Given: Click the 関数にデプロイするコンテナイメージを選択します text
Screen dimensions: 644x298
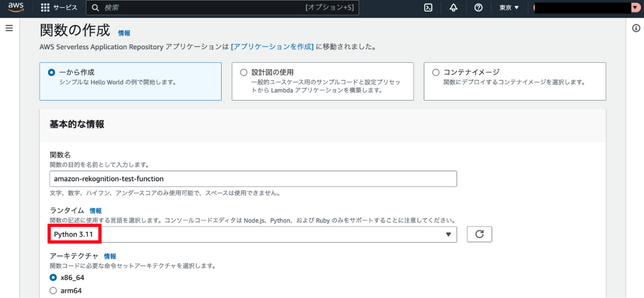Looking at the screenshot, I should pyautogui.click(x=514, y=83).
